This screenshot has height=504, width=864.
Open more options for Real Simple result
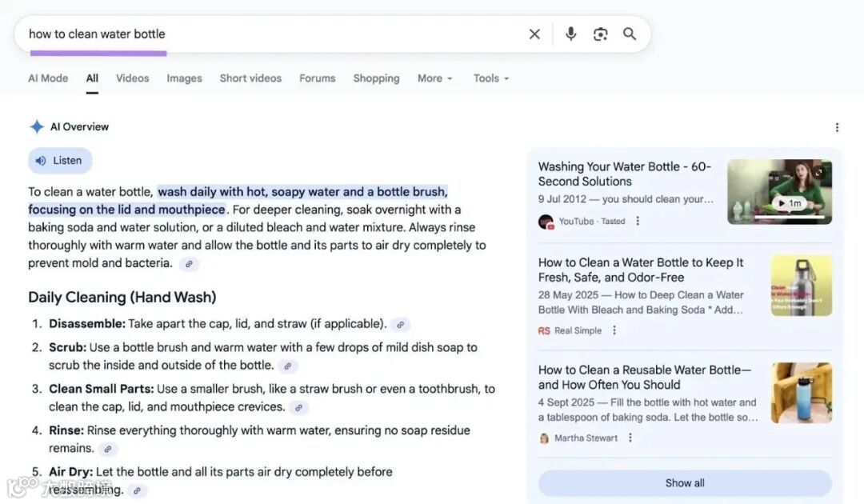614,330
